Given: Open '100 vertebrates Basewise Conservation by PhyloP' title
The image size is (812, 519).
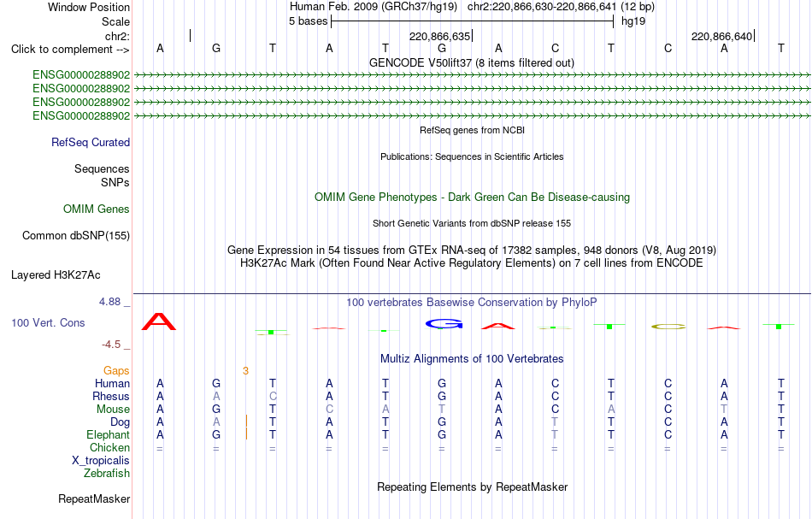Looking at the screenshot, I should pos(472,302).
